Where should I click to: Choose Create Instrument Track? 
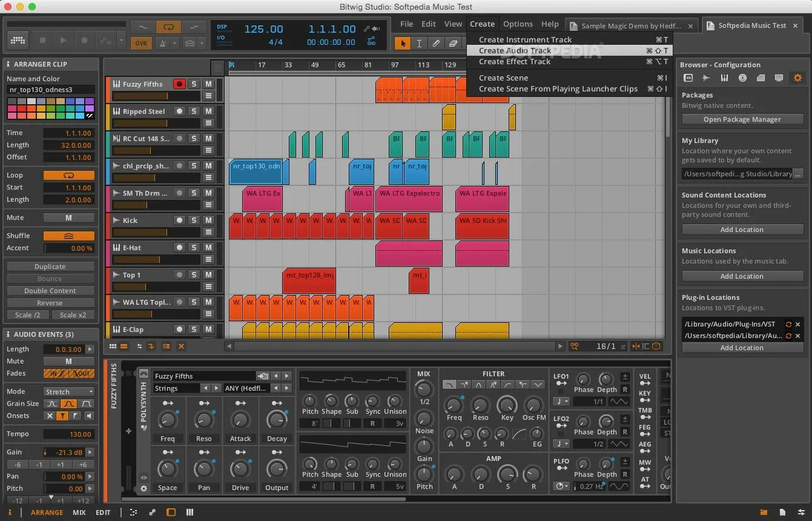(x=569, y=40)
